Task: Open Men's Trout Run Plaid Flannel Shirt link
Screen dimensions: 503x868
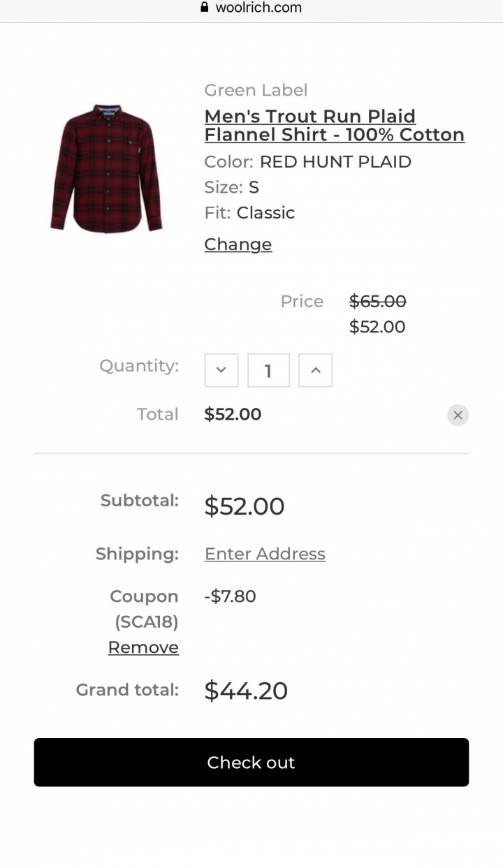Action: (334, 126)
